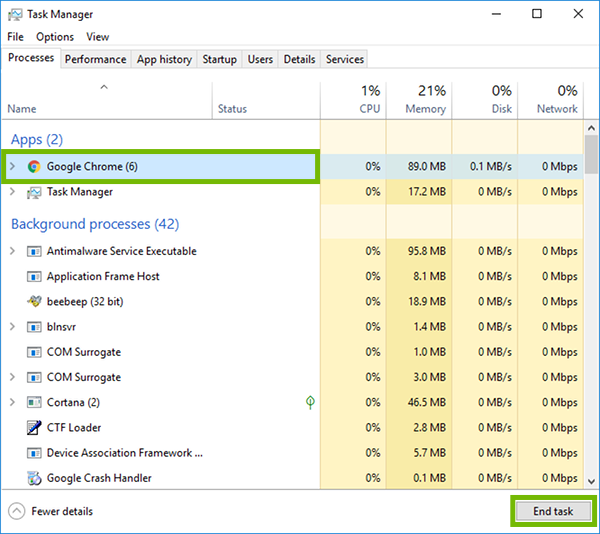Screen dimensions: 600x534
Task: Expand the Google Chrome (6) process group
Action: (x=12, y=166)
